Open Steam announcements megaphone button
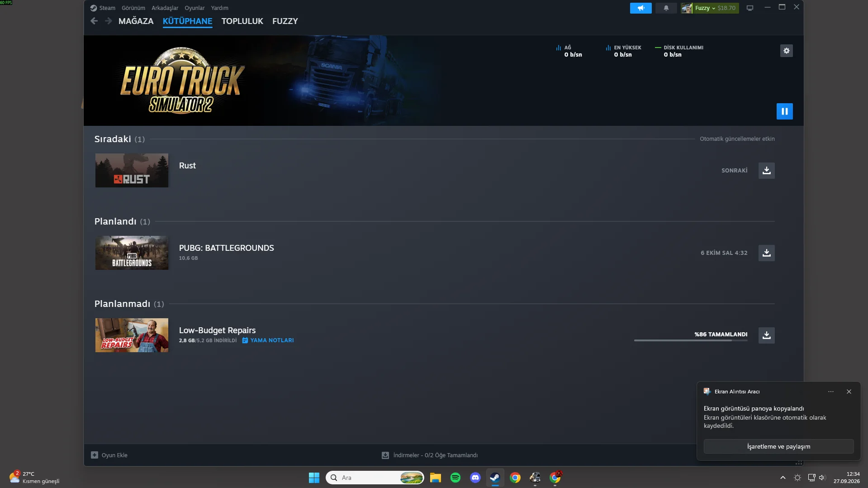 [640, 8]
